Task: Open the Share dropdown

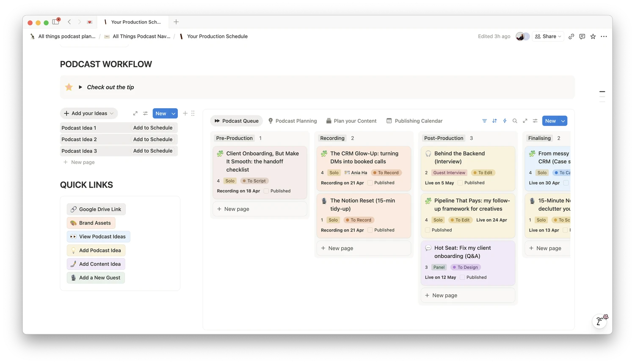Action: [x=548, y=36]
